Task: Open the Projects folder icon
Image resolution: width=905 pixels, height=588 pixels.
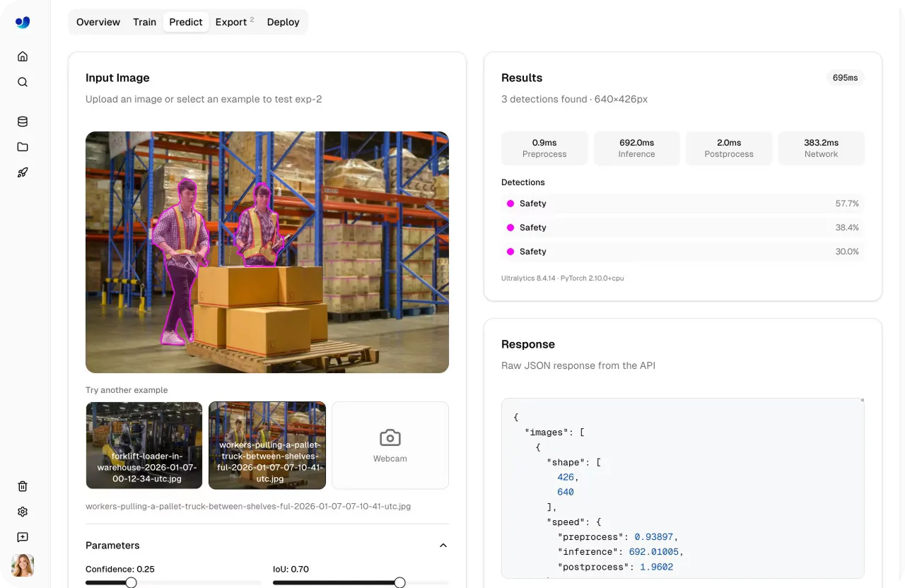Action: point(23,147)
